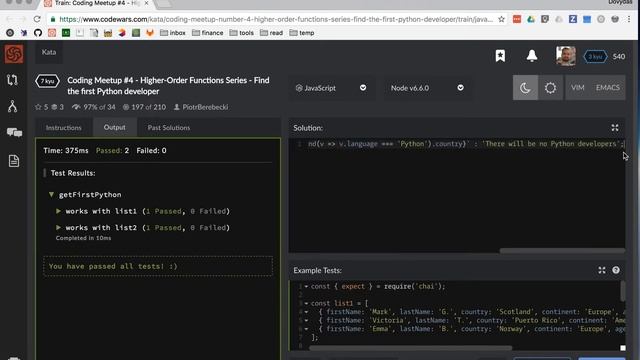
Task: Open the discussions chat sidebar icon
Action: pyautogui.click(x=14, y=132)
